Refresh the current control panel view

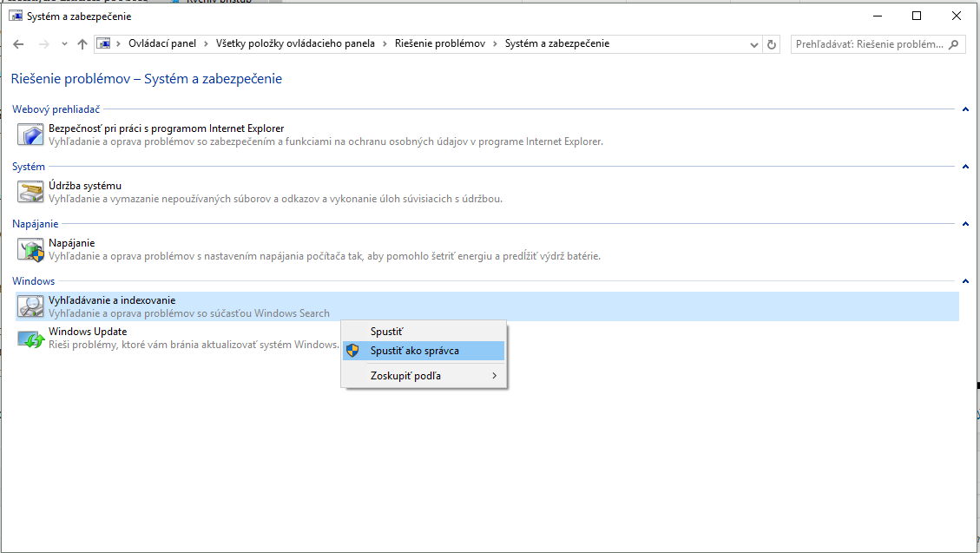pos(772,44)
